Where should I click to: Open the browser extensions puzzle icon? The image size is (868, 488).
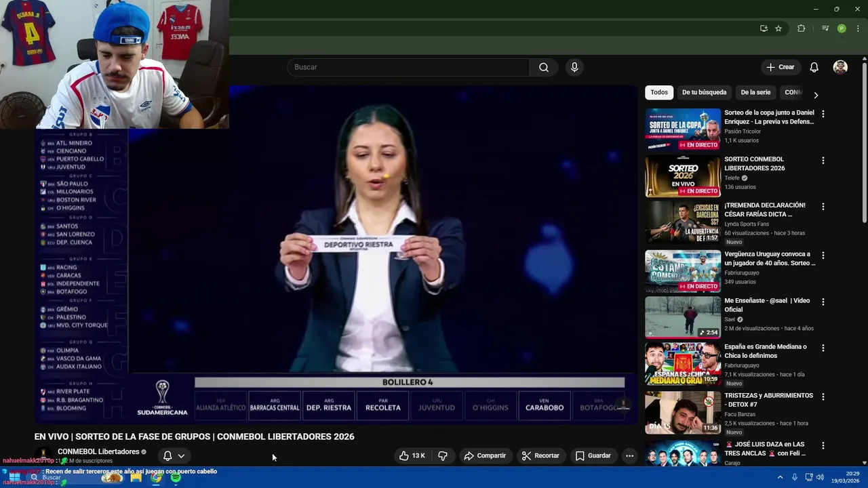(x=802, y=28)
